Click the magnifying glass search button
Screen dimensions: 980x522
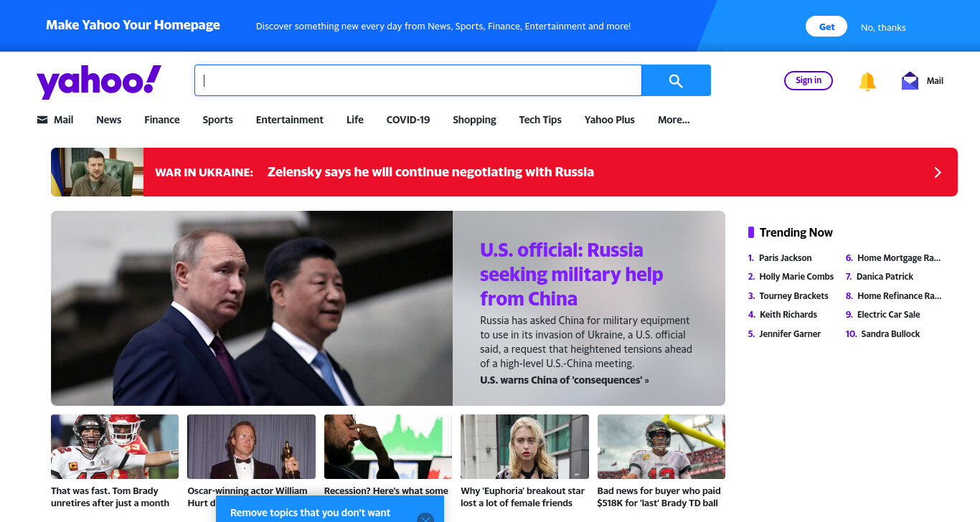[676, 80]
